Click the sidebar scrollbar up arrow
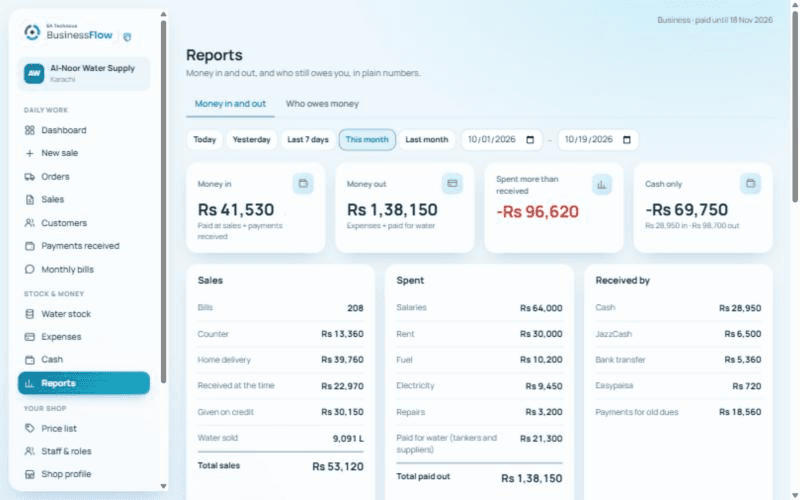 (x=163, y=14)
